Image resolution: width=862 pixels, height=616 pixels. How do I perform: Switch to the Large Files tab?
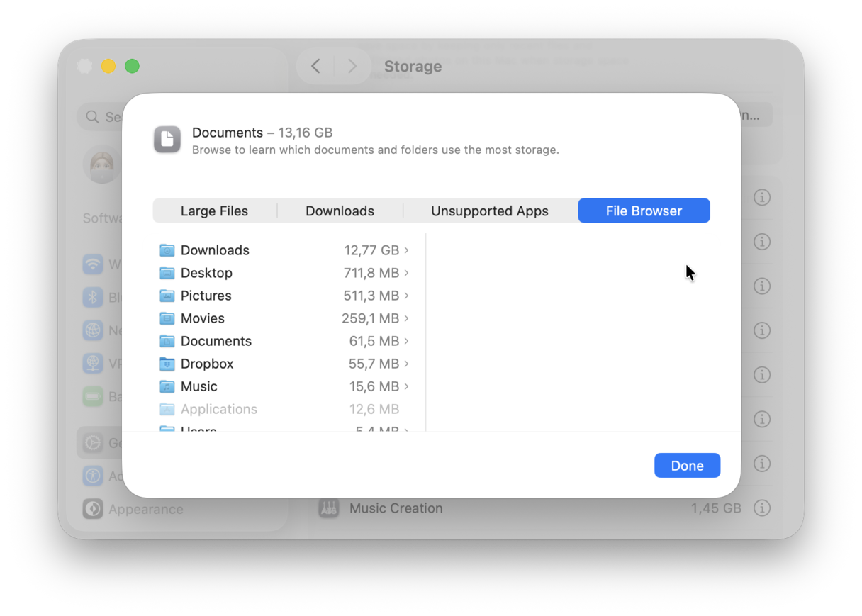pyautogui.click(x=214, y=211)
